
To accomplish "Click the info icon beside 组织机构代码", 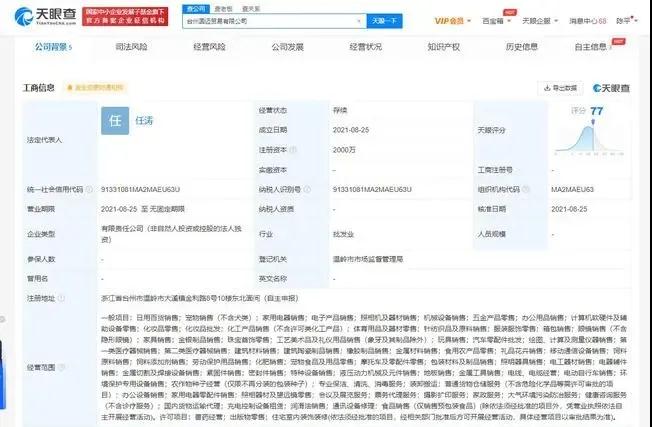I will [526, 190].
